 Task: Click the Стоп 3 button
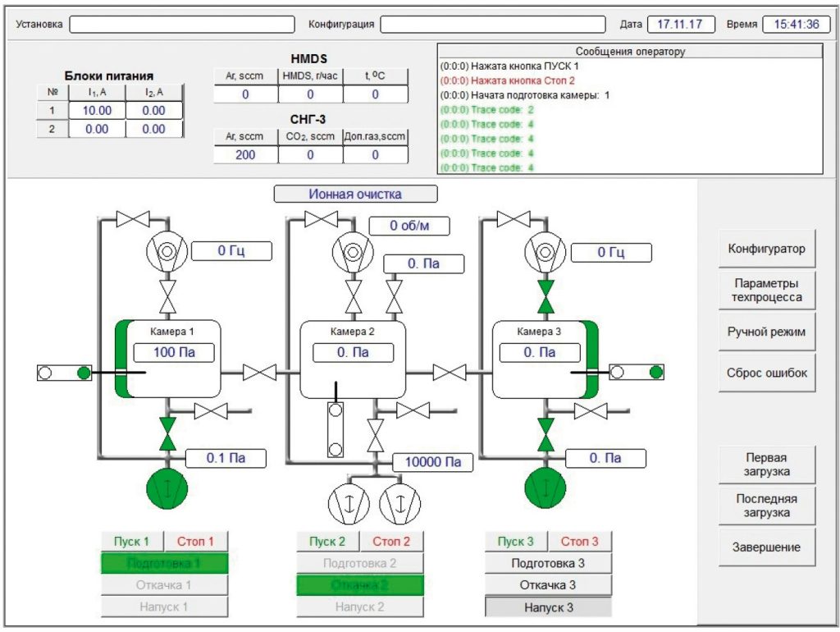[580, 542]
